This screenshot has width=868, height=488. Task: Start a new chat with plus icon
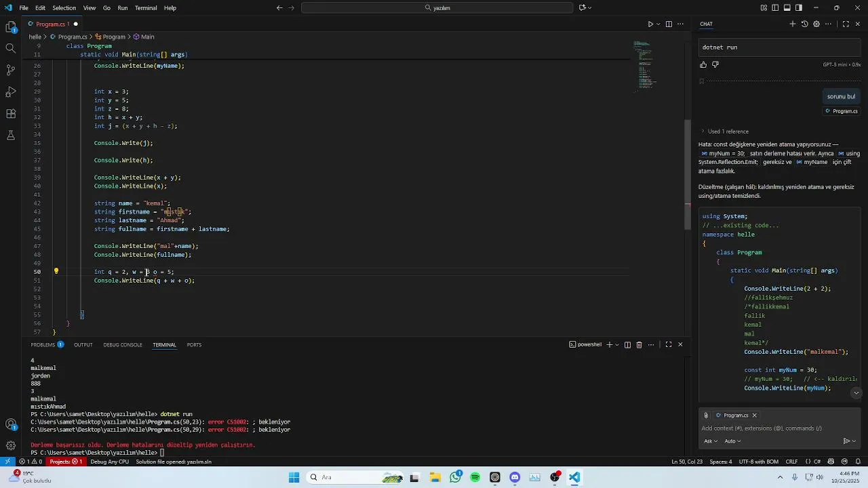(x=792, y=24)
